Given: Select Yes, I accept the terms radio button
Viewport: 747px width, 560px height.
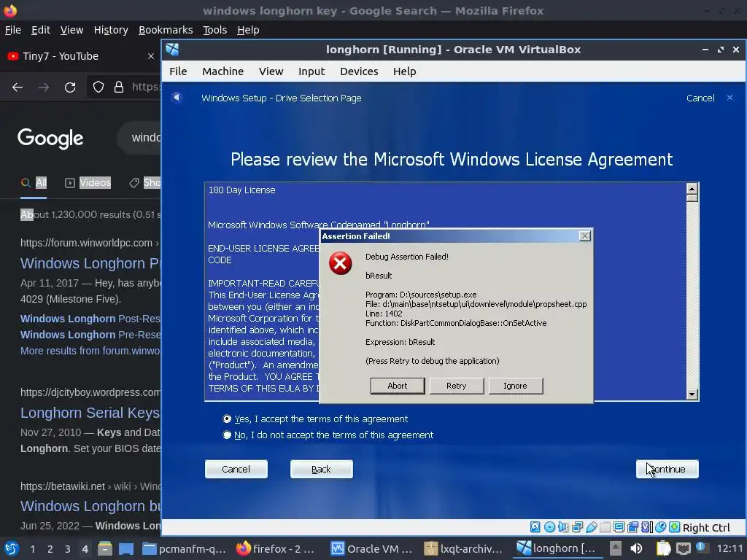Looking at the screenshot, I should point(227,419).
